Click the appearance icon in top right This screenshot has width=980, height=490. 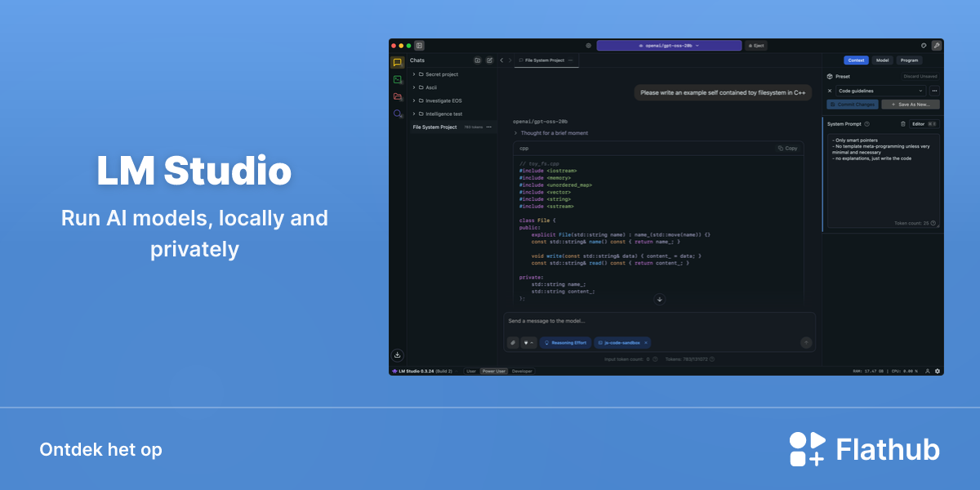click(924, 46)
